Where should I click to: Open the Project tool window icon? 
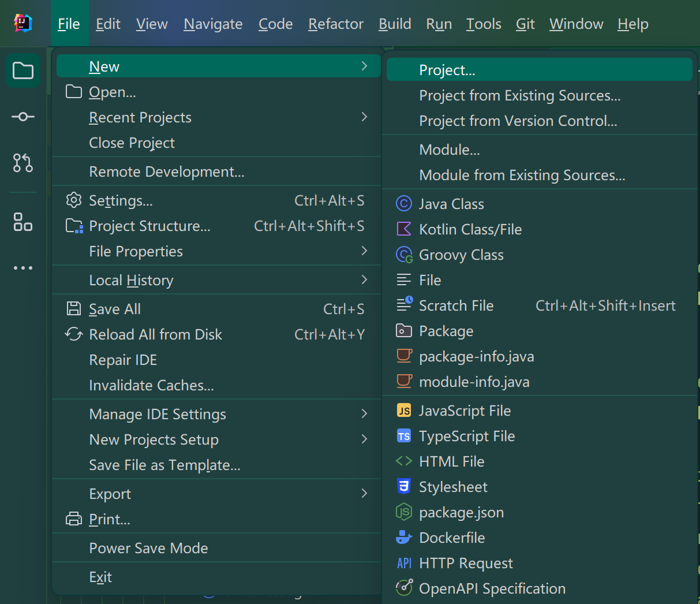(23, 71)
